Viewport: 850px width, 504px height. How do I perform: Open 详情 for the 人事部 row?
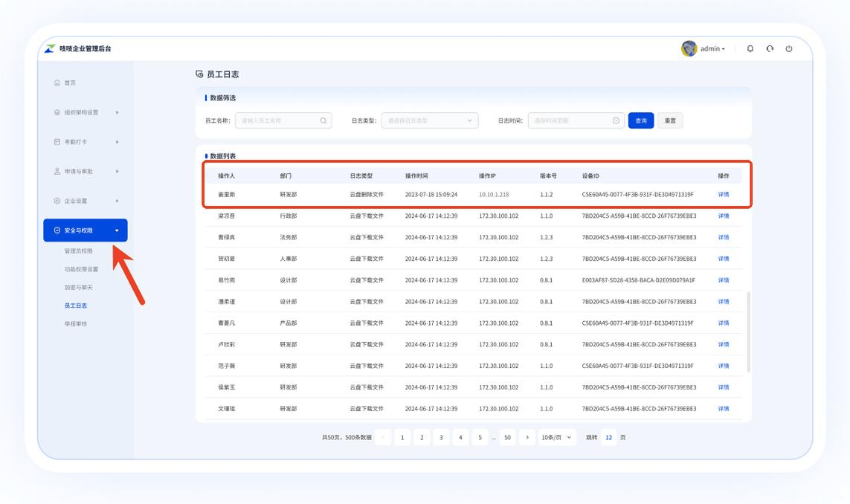(724, 259)
